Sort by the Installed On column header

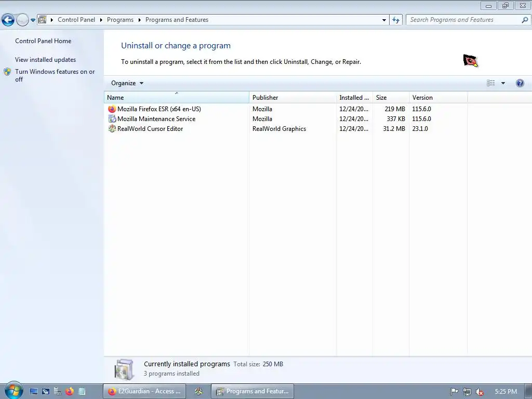point(354,97)
